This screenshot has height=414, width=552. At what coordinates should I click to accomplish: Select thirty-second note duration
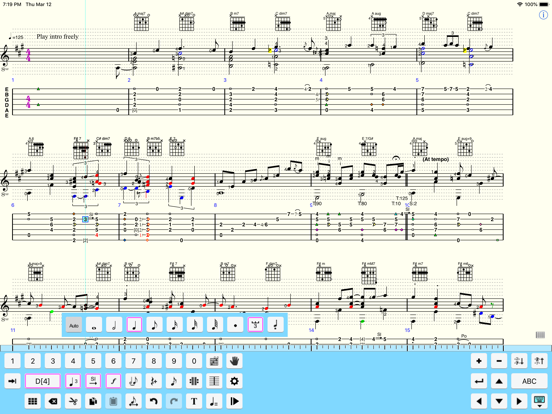(195, 325)
